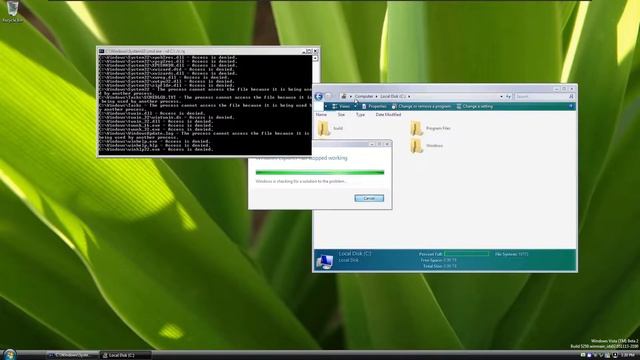Switch to command prompt taskbar button

point(73,356)
